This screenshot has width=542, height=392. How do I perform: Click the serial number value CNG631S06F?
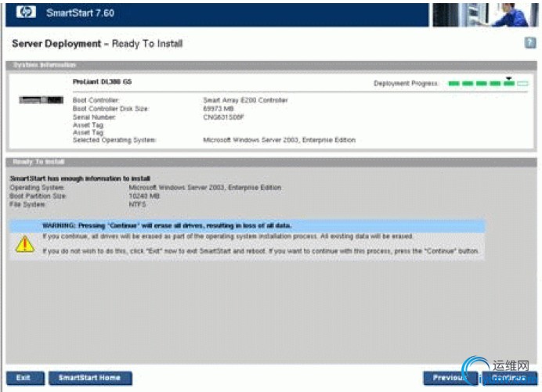(224, 117)
